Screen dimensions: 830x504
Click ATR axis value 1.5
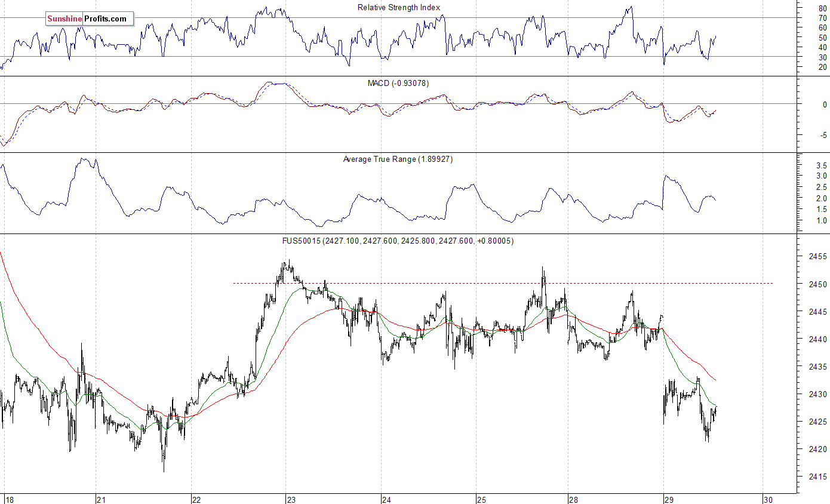tap(821, 209)
